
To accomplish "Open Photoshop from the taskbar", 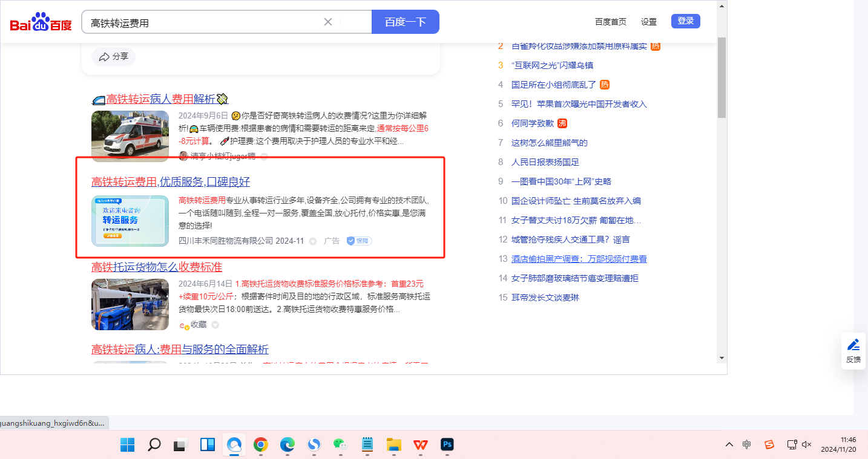I will 447,445.
